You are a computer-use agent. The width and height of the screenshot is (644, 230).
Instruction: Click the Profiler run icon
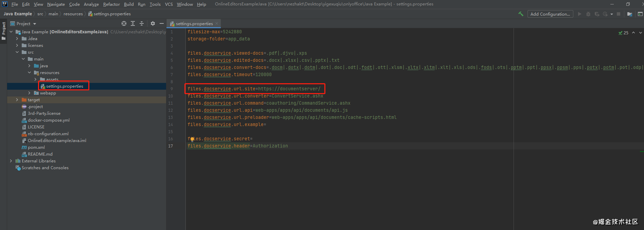605,14
